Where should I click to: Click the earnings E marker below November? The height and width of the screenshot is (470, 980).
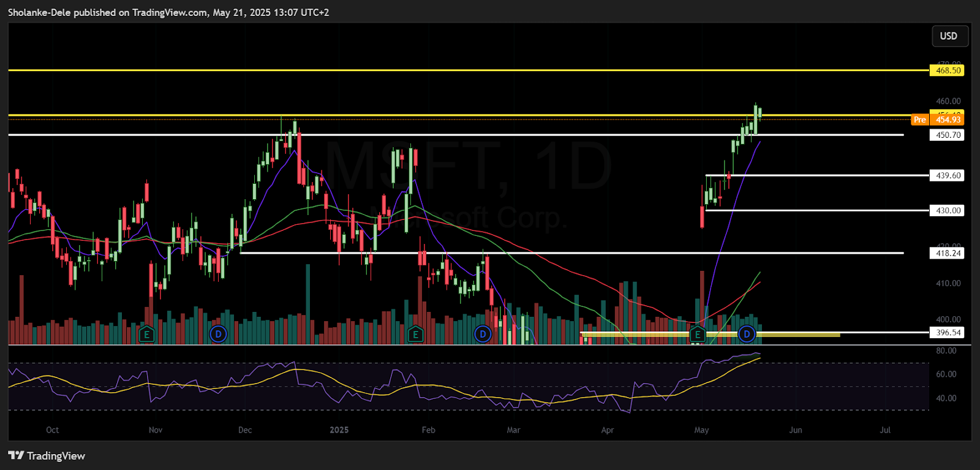point(146,335)
